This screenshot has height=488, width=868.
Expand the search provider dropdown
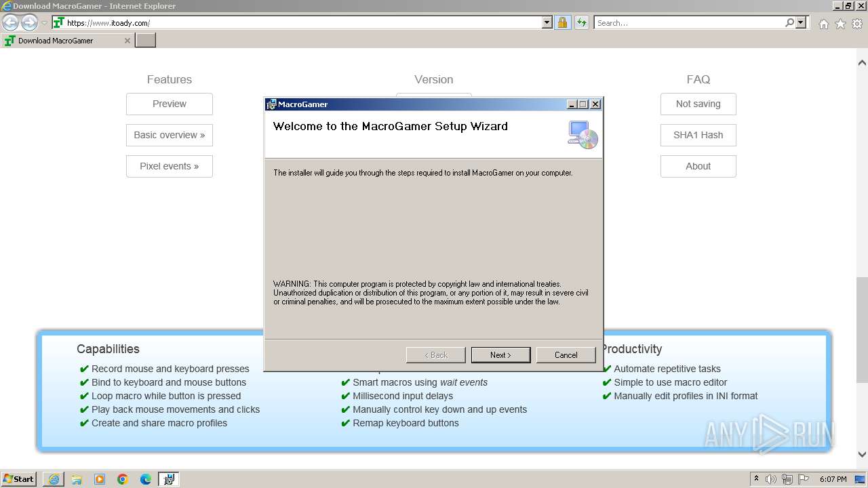801,22
